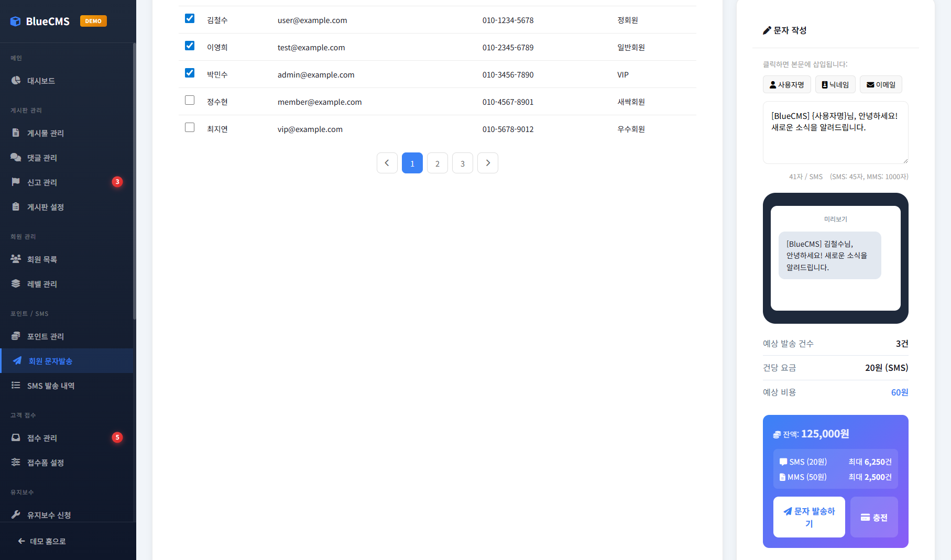Screen dimensions: 951x560
Task: Select the checkbox for member 정수현
Action: click(190, 101)
